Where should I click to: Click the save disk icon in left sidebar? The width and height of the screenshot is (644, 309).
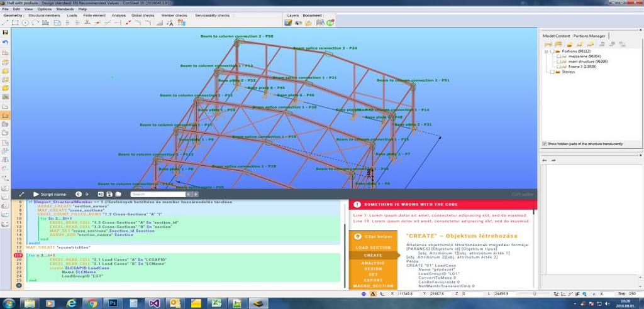[5, 33]
